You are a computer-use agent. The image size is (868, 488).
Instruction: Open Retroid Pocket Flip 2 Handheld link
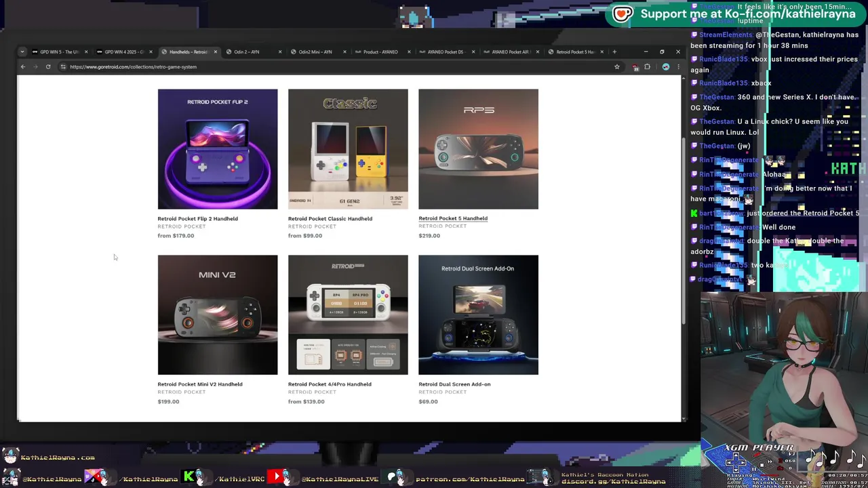coord(197,218)
